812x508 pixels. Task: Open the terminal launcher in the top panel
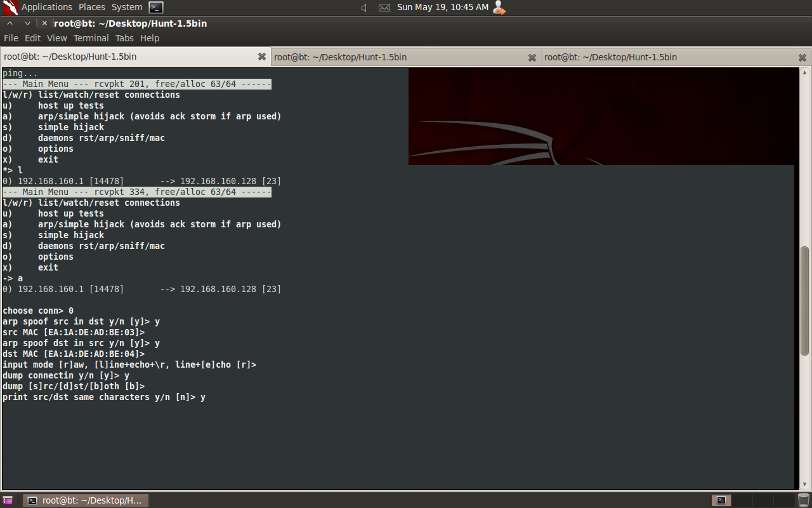[x=155, y=8]
